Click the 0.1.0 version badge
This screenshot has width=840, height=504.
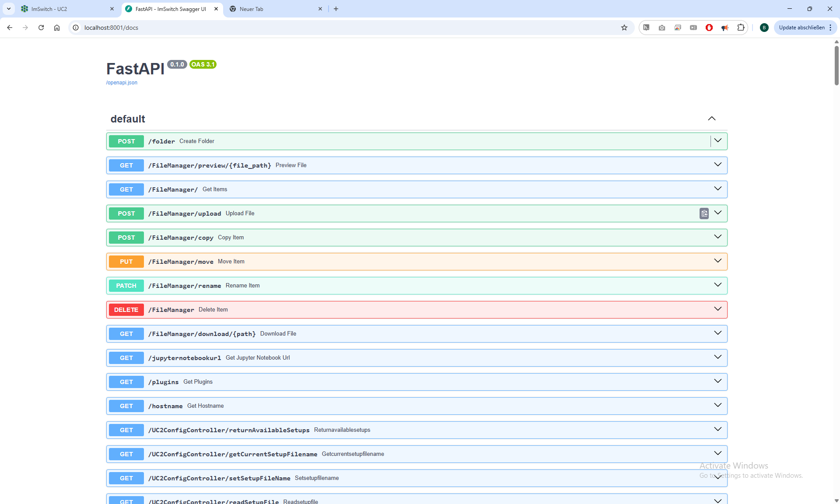pyautogui.click(x=177, y=64)
